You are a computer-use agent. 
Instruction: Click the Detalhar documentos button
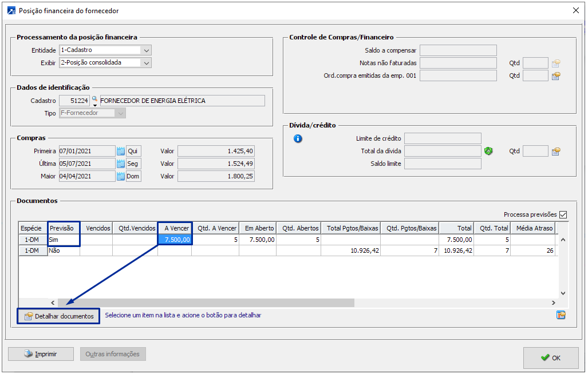coord(58,316)
